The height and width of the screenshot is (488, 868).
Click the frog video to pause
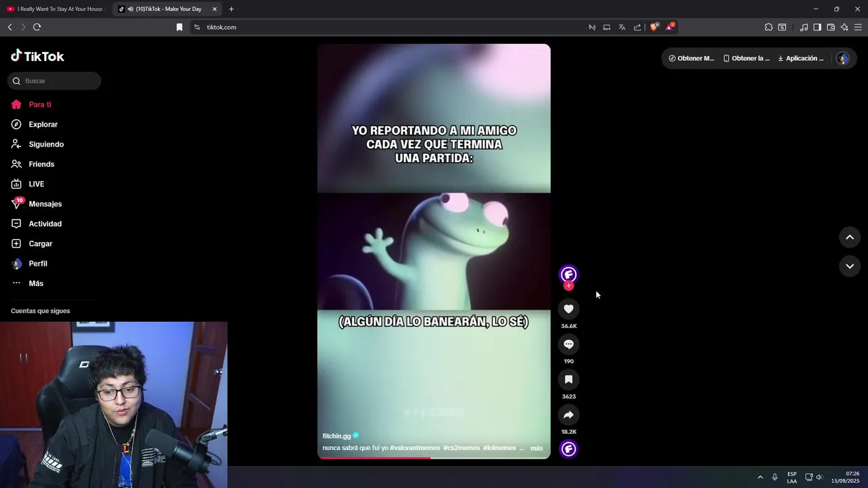pyautogui.click(x=434, y=251)
